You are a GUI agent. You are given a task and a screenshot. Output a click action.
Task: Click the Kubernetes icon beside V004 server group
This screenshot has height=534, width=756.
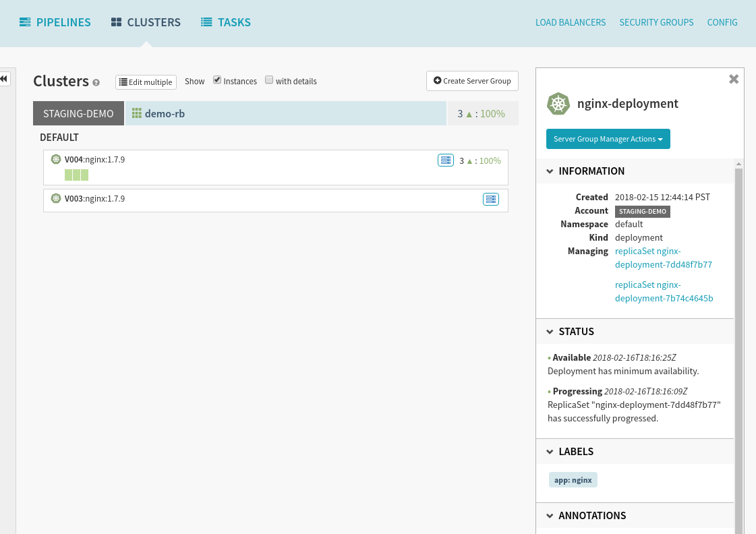(x=56, y=160)
